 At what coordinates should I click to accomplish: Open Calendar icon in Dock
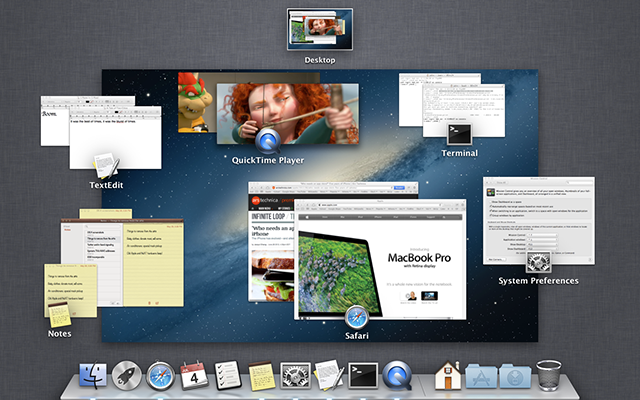(x=194, y=375)
